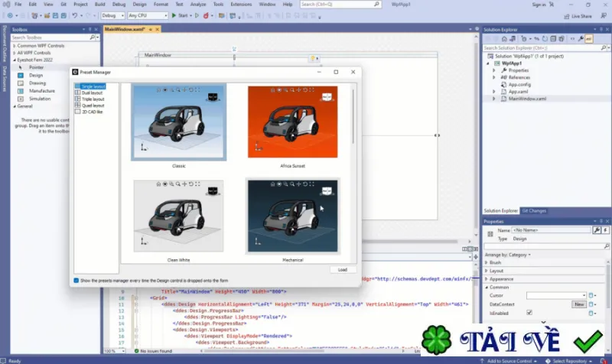Click the Home icon in Solution Explorer
Viewport: 612px width, 364px height.
click(x=504, y=39)
